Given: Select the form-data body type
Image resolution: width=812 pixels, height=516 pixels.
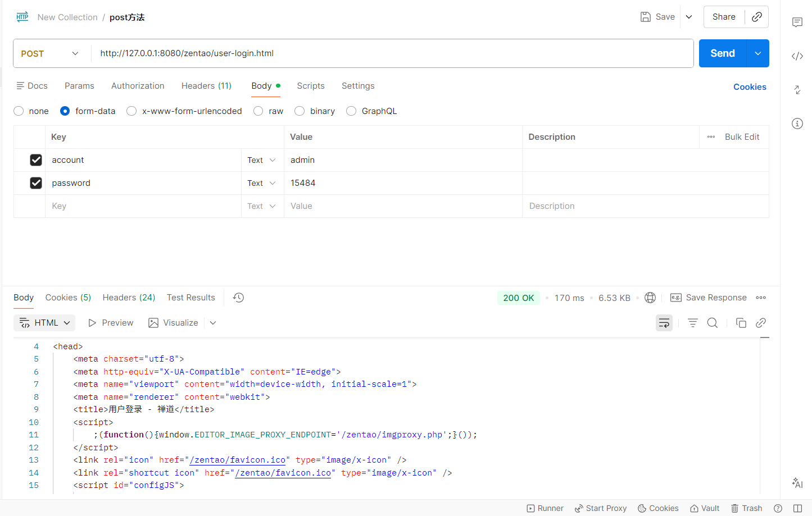Looking at the screenshot, I should coord(65,111).
